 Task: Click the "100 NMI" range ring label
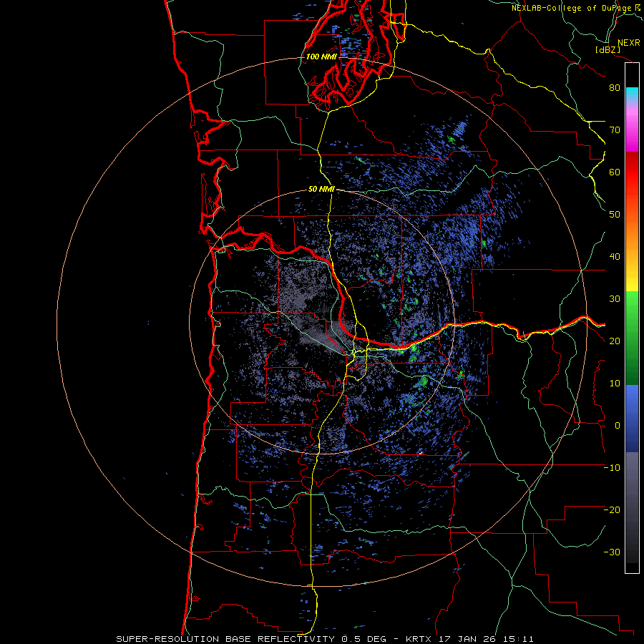coord(321,57)
